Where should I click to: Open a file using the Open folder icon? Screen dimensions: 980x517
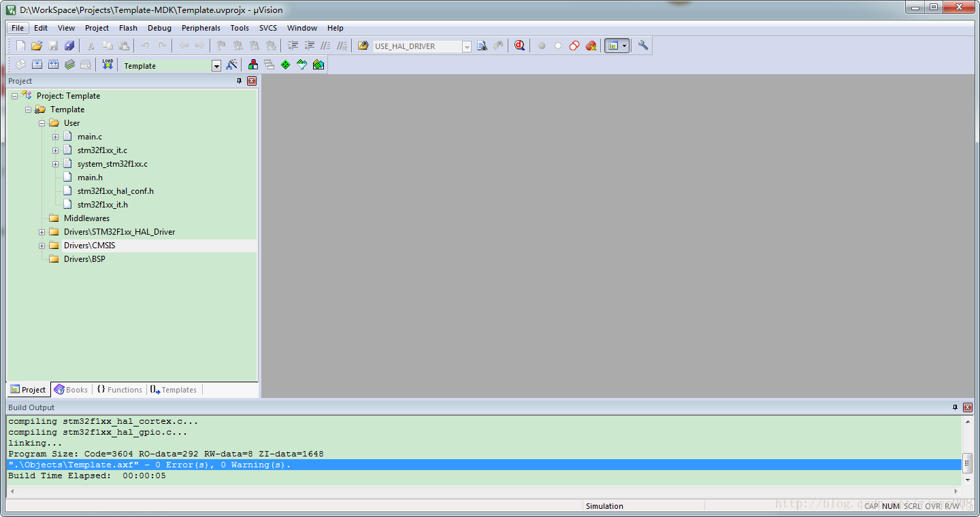point(37,46)
